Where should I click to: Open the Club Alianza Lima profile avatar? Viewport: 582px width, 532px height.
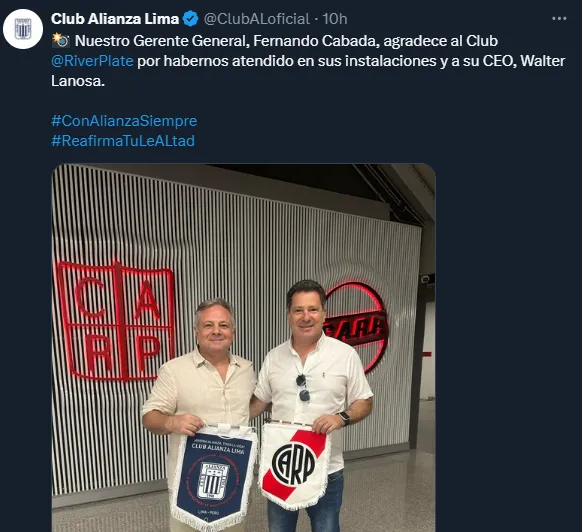tap(23, 29)
